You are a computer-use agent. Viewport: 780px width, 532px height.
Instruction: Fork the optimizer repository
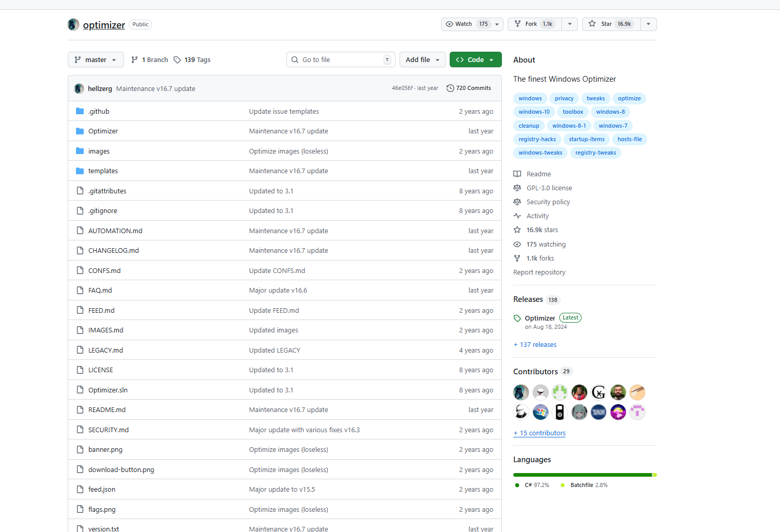(535, 24)
